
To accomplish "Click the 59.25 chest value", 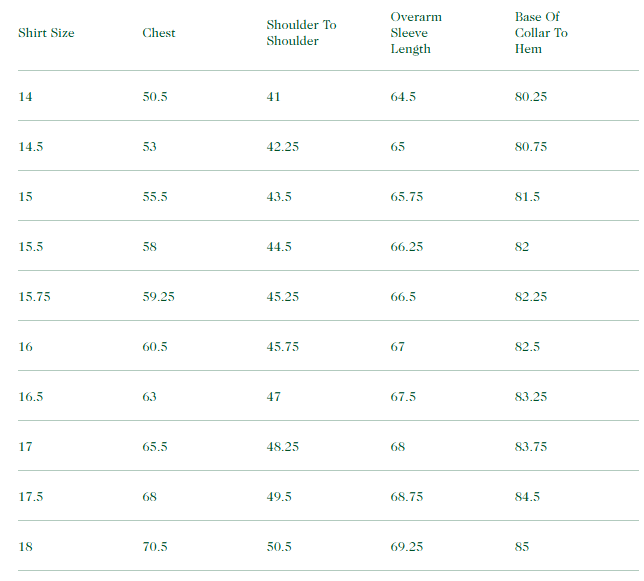I will [x=159, y=297].
